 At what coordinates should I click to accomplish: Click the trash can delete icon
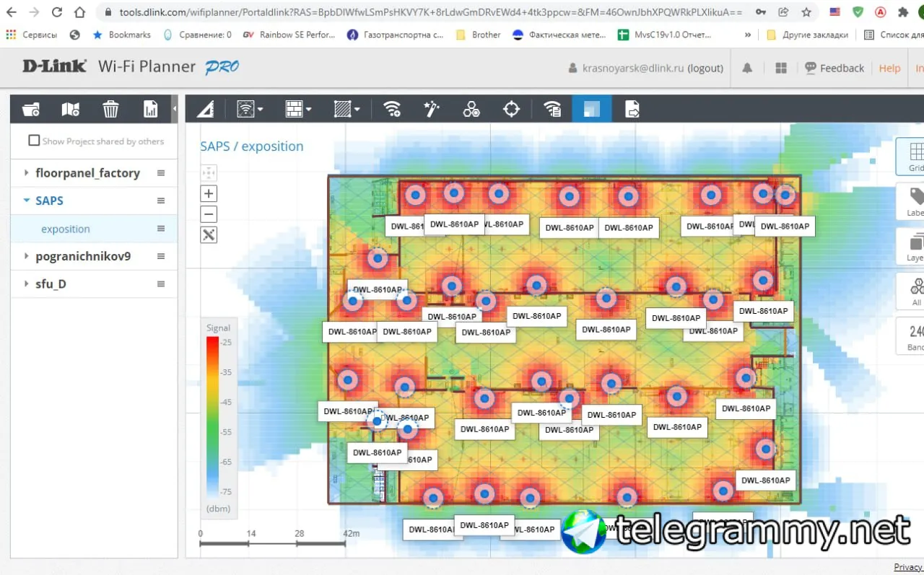[x=110, y=110]
